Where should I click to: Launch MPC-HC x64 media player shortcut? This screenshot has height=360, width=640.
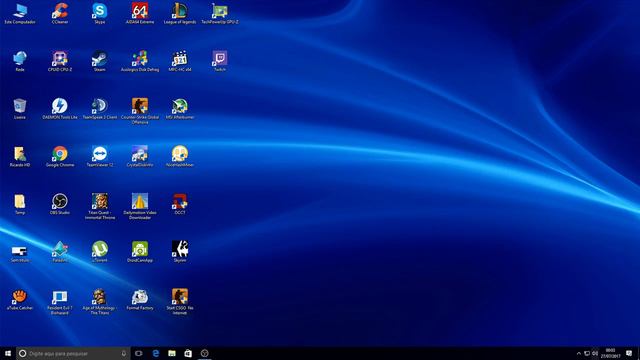pos(180,61)
